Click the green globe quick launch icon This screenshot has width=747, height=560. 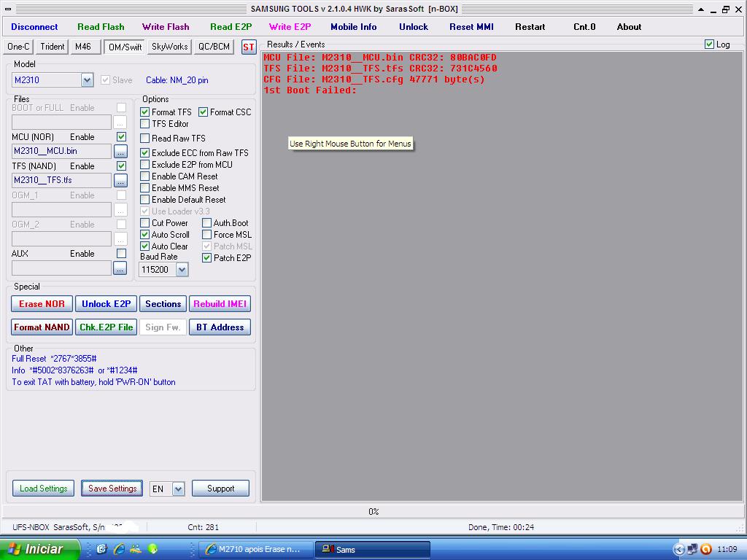coord(152,549)
